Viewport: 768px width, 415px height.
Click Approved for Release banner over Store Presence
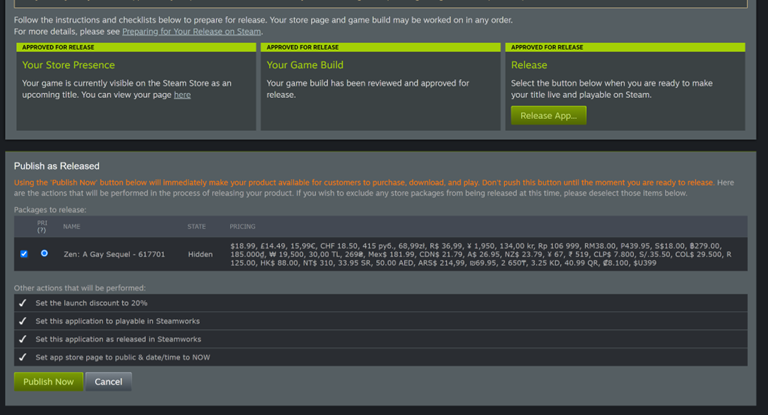click(136, 47)
